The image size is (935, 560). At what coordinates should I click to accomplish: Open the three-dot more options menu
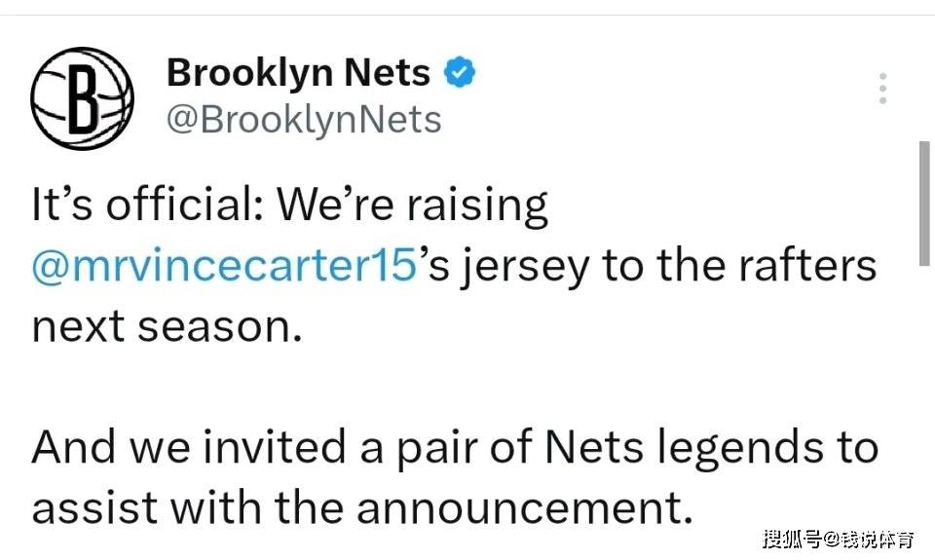coord(882,89)
